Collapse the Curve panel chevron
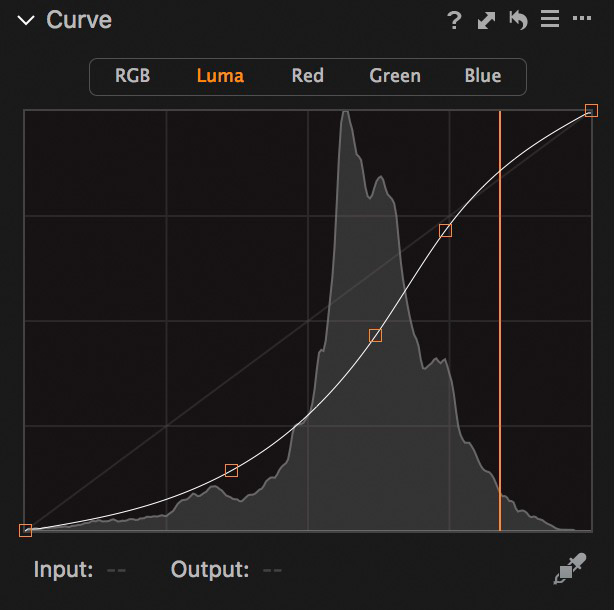Image resolution: width=614 pixels, height=610 pixels. [26, 20]
